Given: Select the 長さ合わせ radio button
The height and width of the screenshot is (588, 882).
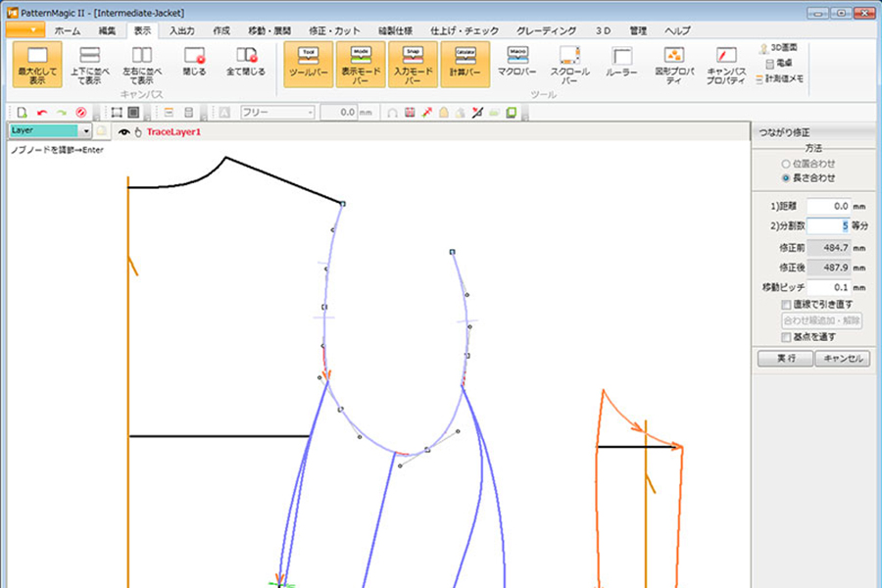Looking at the screenshot, I should (x=786, y=178).
